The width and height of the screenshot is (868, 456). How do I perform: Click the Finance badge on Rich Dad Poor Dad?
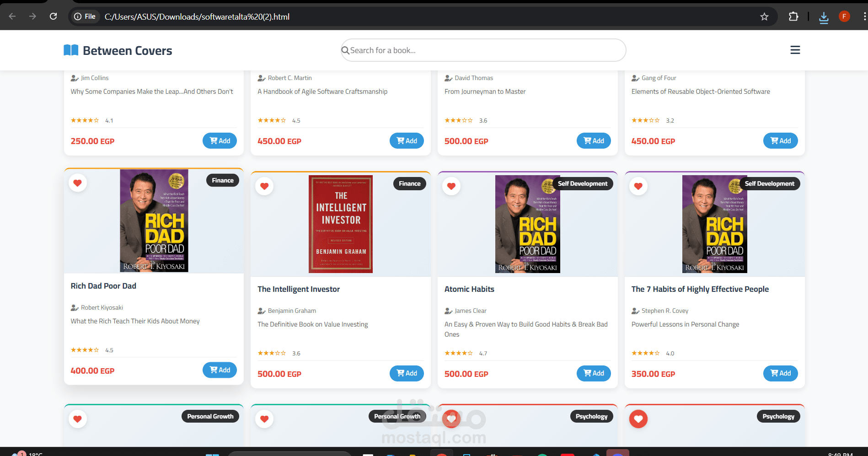(x=223, y=180)
